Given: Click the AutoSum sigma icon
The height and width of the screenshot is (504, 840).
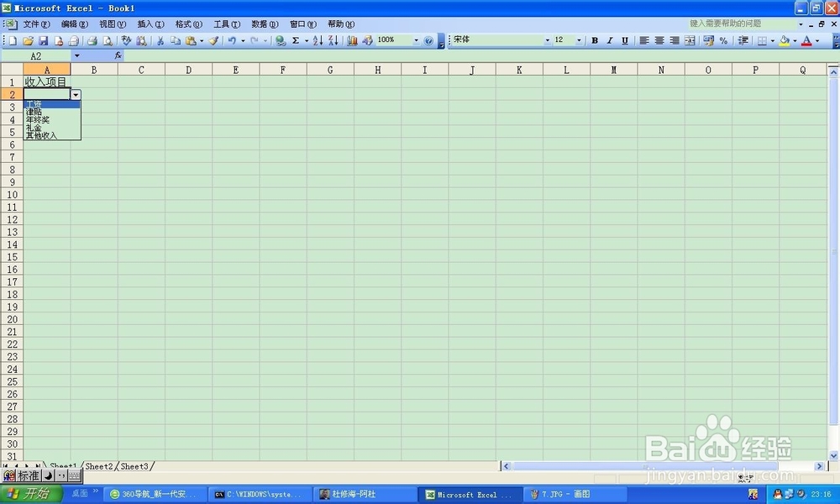Looking at the screenshot, I should pyautogui.click(x=295, y=40).
